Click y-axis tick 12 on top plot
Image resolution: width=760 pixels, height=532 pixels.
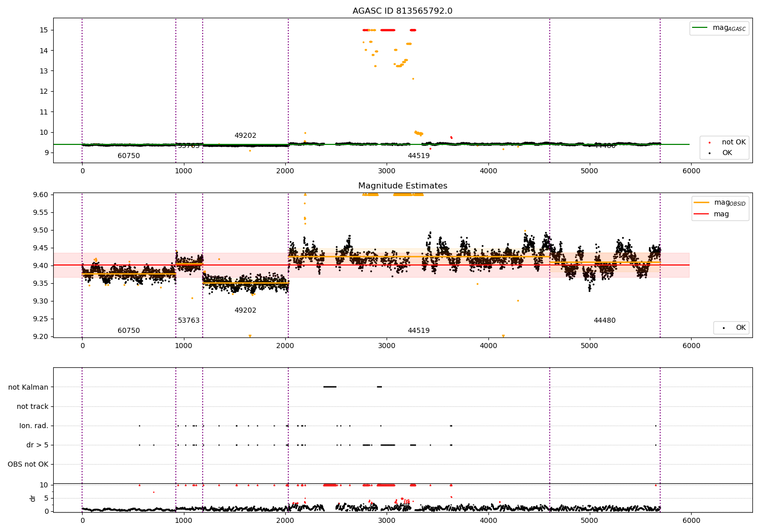[44, 91]
